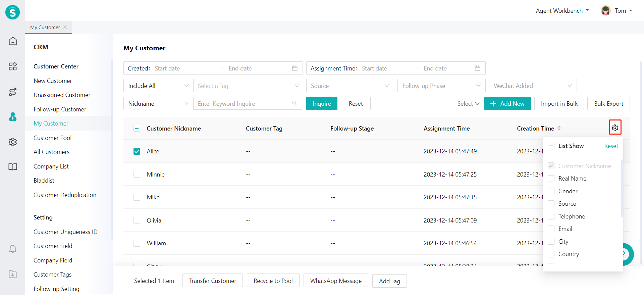Click Tom's avatar picture
The width and height of the screenshot is (644, 295).
[x=606, y=10]
